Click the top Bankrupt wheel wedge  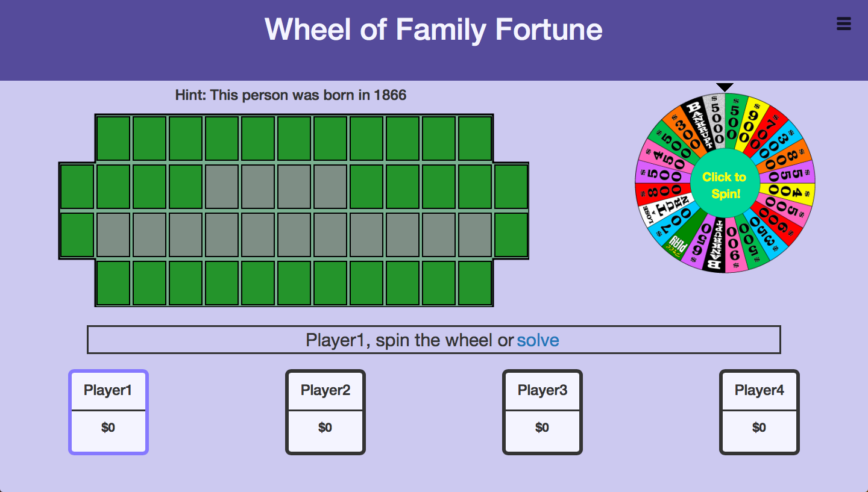(x=695, y=125)
